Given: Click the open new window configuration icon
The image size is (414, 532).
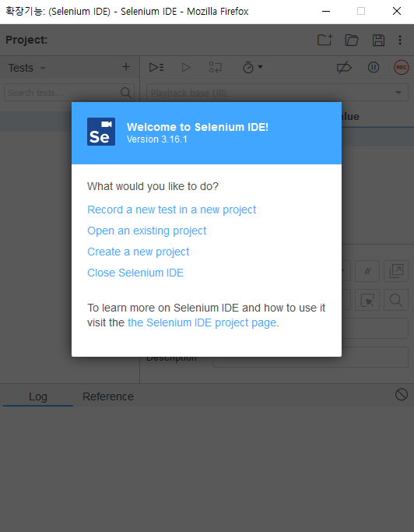Looking at the screenshot, I should click(396, 271).
